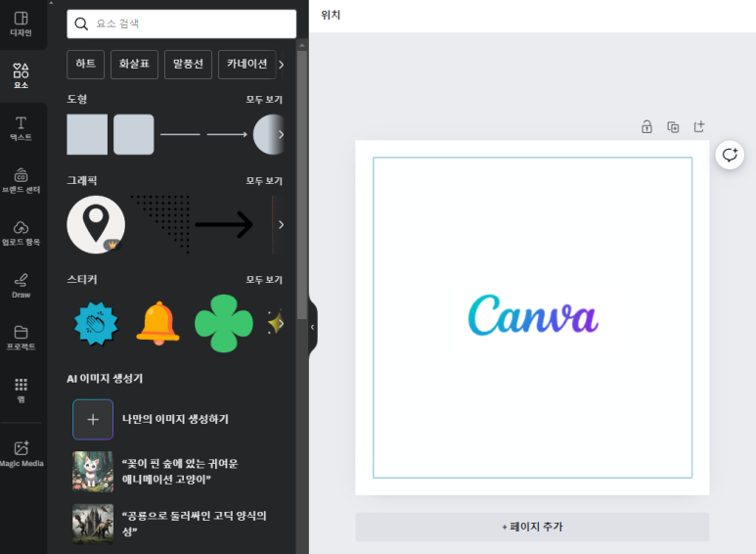Add the square shape
This screenshot has width=756, height=554.
87,135
